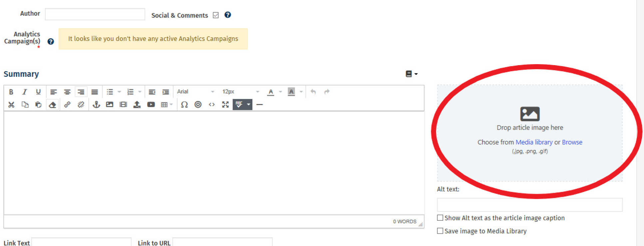This screenshot has height=246, width=644.
Task: Open the Media library link
Action: (x=534, y=142)
